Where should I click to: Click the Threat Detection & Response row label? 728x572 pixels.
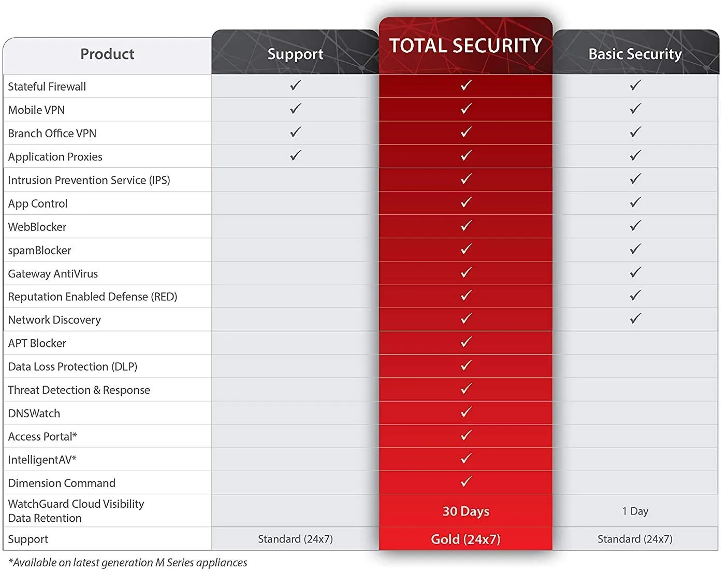point(79,390)
